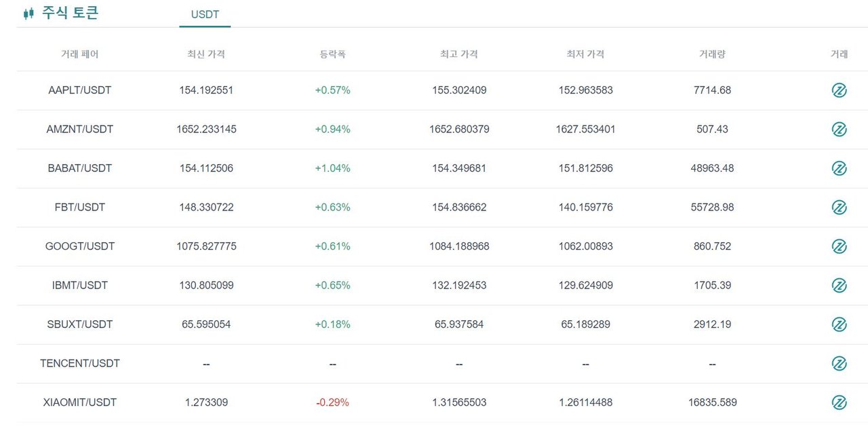Select the IBMT/USDT pair name

80,285
